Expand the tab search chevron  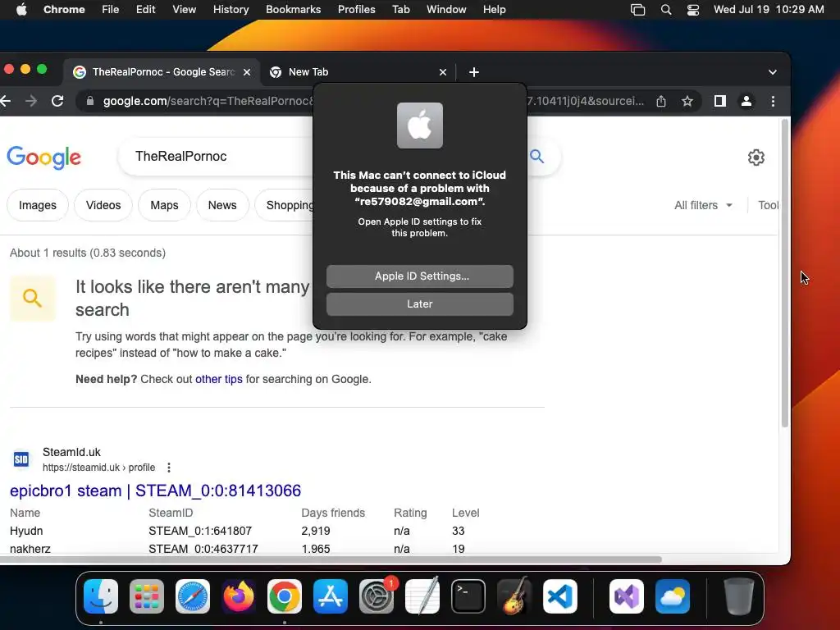[x=773, y=72]
